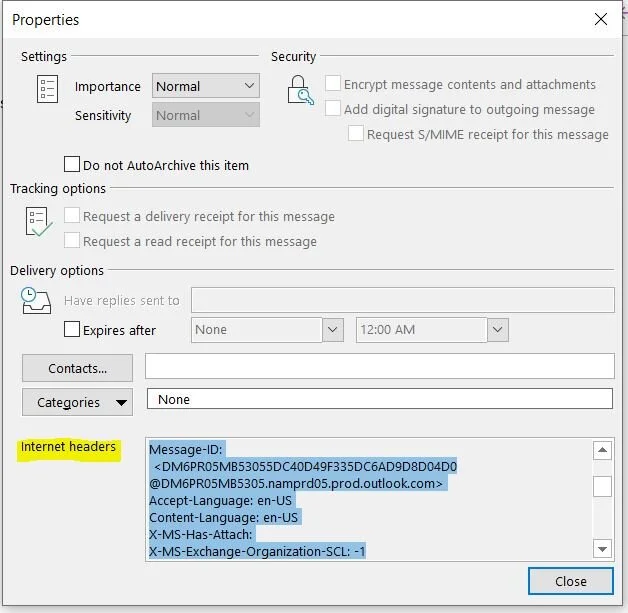This screenshot has width=628, height=613.
Task: Click the Close button
Action: coord(570,581)
